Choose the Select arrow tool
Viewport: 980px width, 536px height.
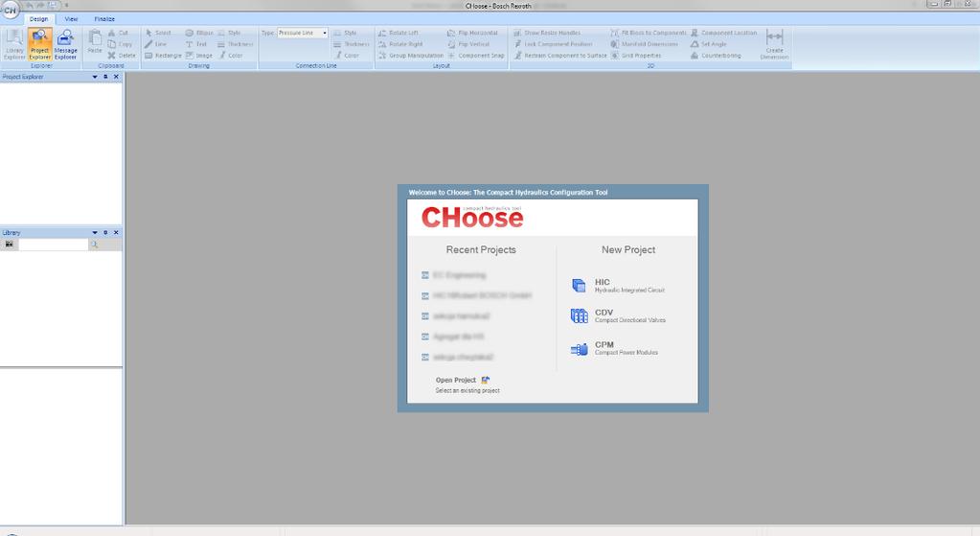click(158, 33)
